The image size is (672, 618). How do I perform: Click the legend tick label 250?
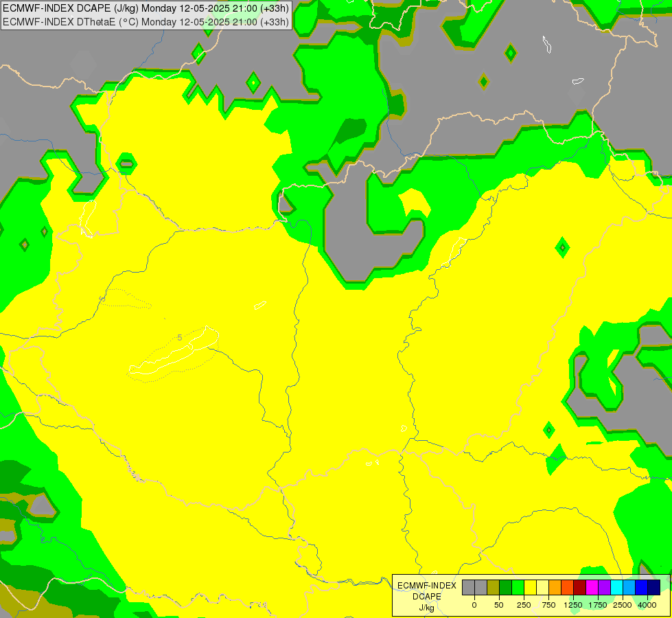[524, 605]
